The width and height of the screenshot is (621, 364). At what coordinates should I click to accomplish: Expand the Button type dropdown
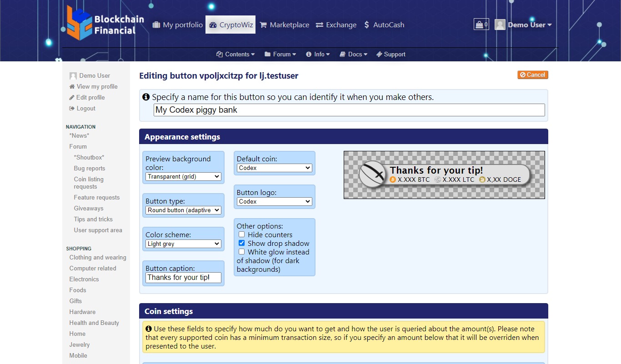[x=183, y=210]
